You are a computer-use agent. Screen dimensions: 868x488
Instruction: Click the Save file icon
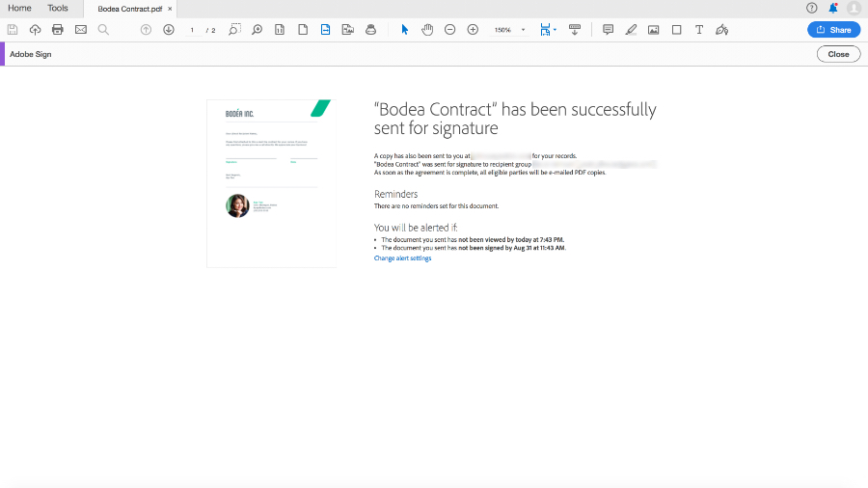13,30
